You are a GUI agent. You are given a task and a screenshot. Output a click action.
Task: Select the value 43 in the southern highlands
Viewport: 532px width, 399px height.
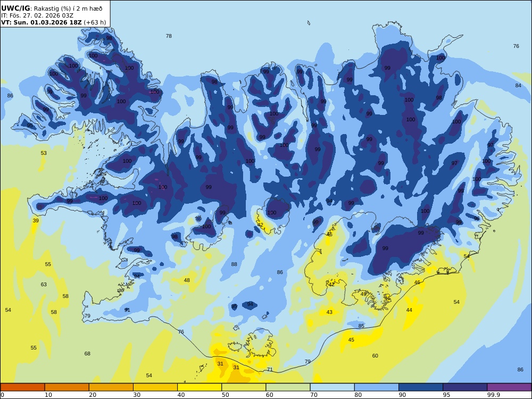pos(329,312)
